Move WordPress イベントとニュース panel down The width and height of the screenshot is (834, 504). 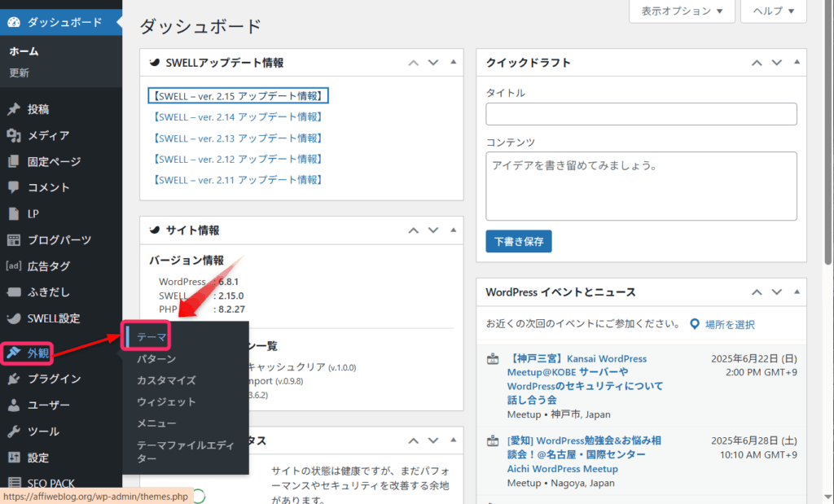click(777, 291)
